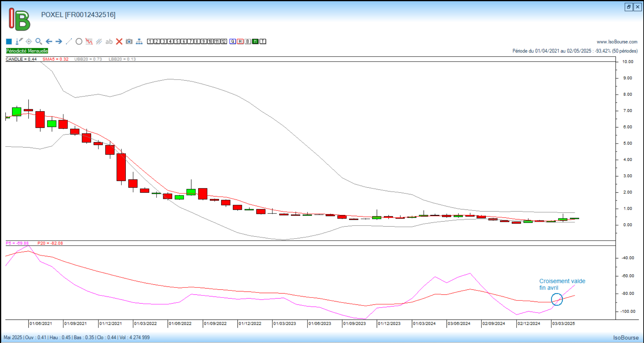Open the hierarchy tree icon
Viewport: 644px width, 343px height.
(139, 41)
